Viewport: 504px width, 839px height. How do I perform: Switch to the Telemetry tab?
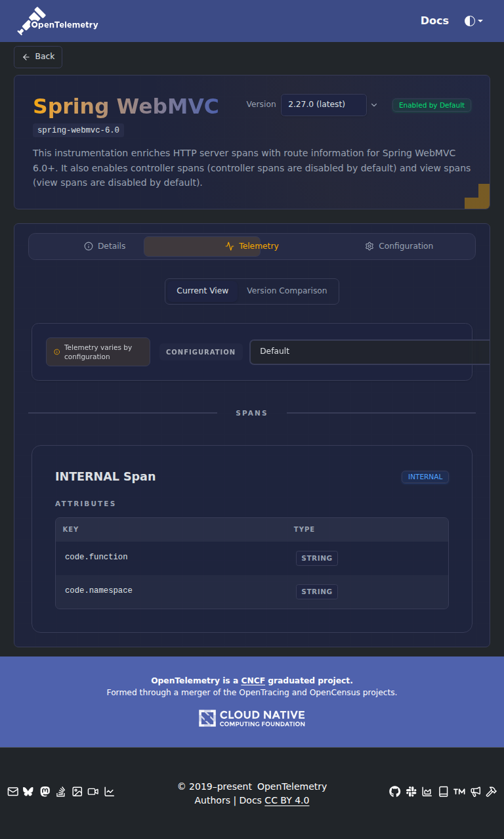pyautogui.click(x=252, y=246)
